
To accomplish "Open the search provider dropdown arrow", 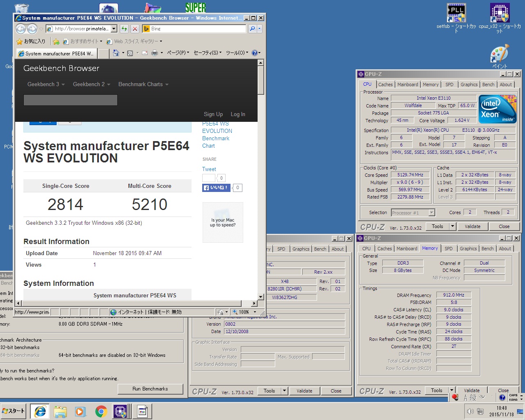I will [x=259, y=29].
